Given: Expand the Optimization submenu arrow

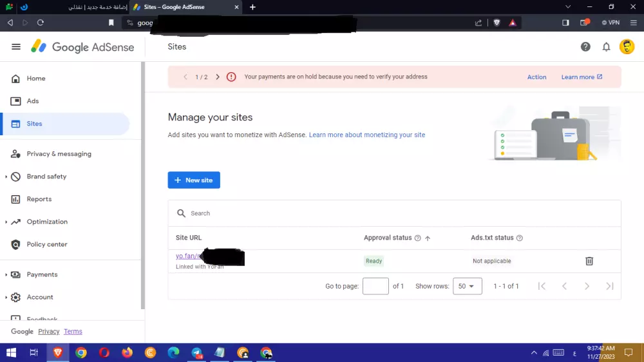Looking at the screenshot, I should point(6,222).
